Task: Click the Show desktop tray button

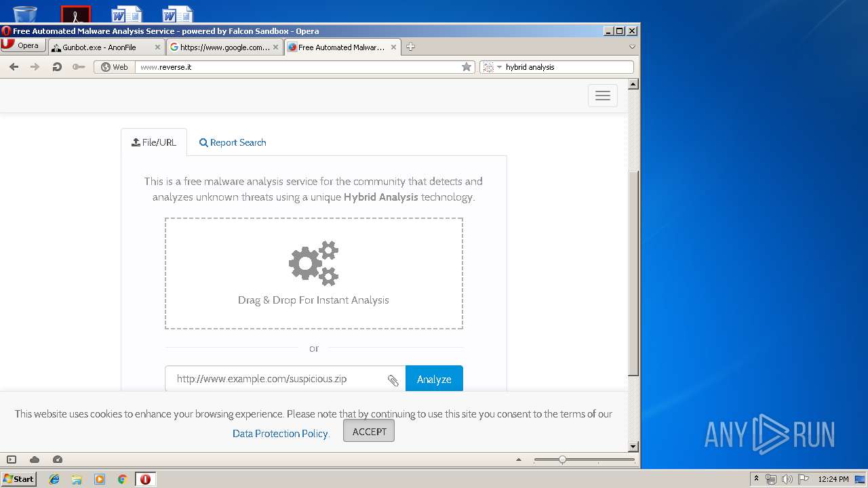Action: pyautogui.click(x=861, y=479)
